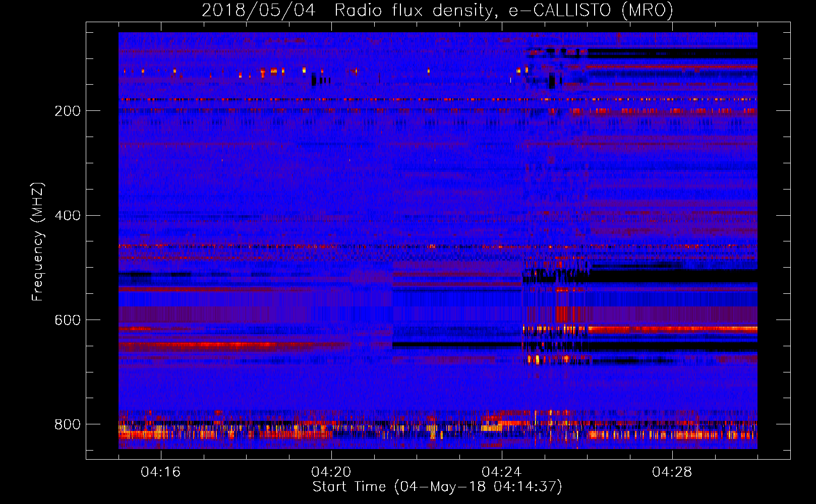The height and width of the screenshot is (504, 816).
Task: Click the 'Frequency (MHZ)' axis label
Action: coord(38,241)
